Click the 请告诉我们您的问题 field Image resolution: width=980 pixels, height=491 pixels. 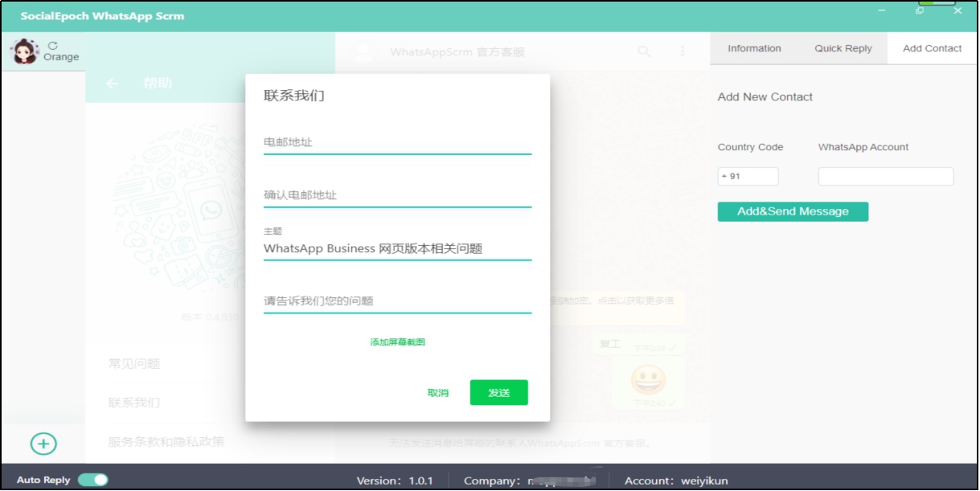pyautogui.click(x=397, y=301)
